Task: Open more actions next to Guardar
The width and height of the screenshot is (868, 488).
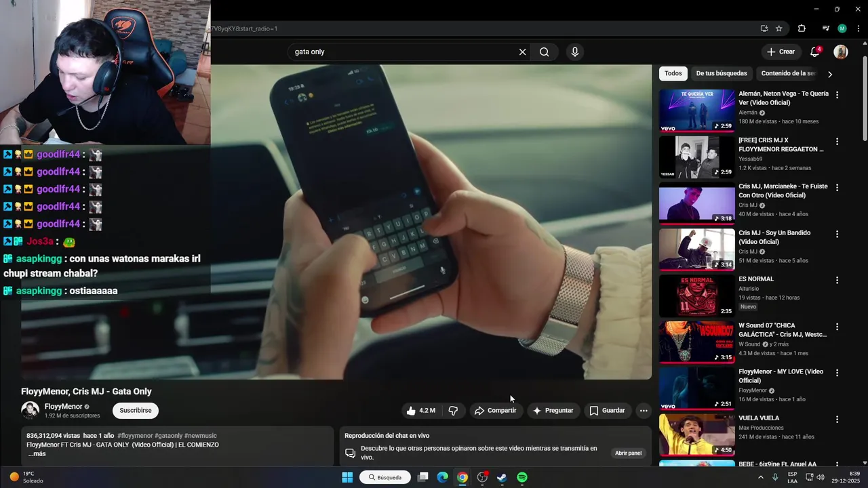Action: 644,411
